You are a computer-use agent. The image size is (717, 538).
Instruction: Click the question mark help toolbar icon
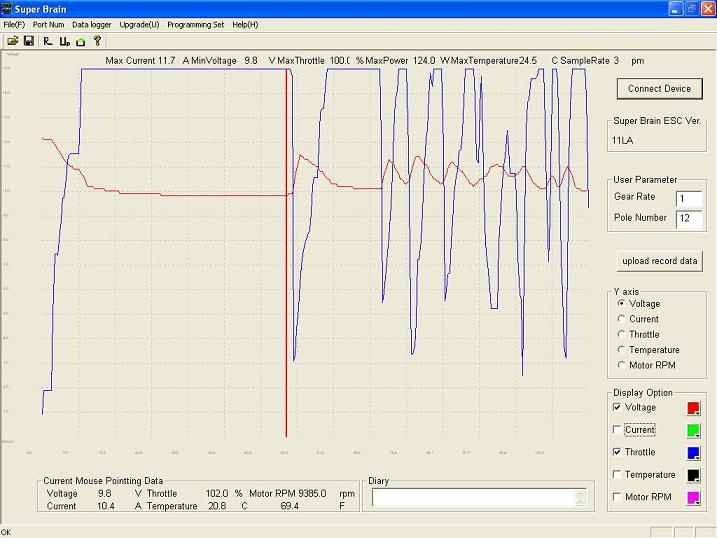click(97, 41)
